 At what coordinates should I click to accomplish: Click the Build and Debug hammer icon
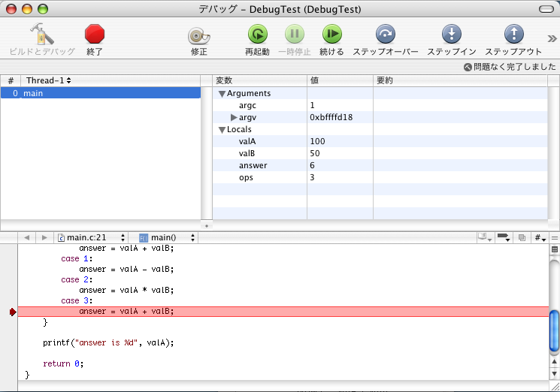[41, 35]
